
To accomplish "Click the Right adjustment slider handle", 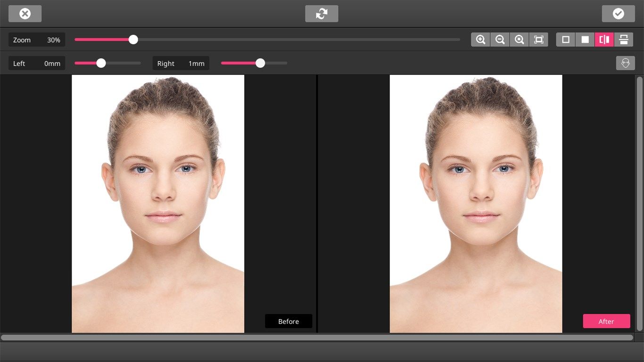I will point(260,63).
